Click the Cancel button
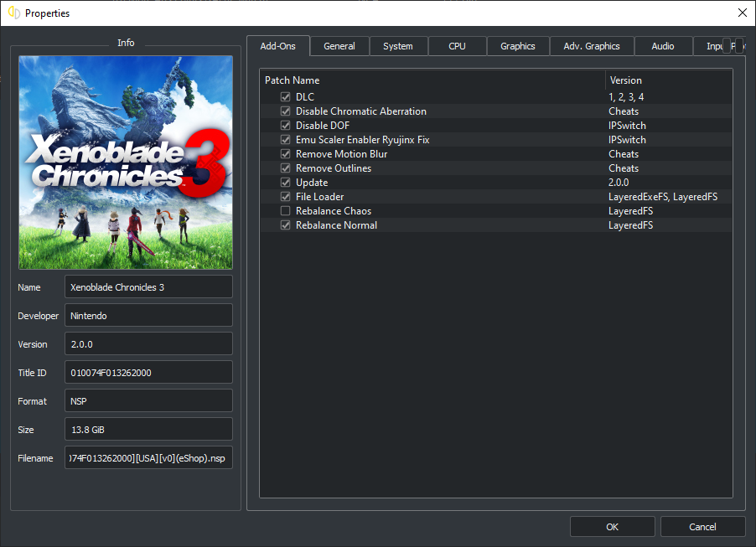 pyautogui.click(x=702, y=527)
